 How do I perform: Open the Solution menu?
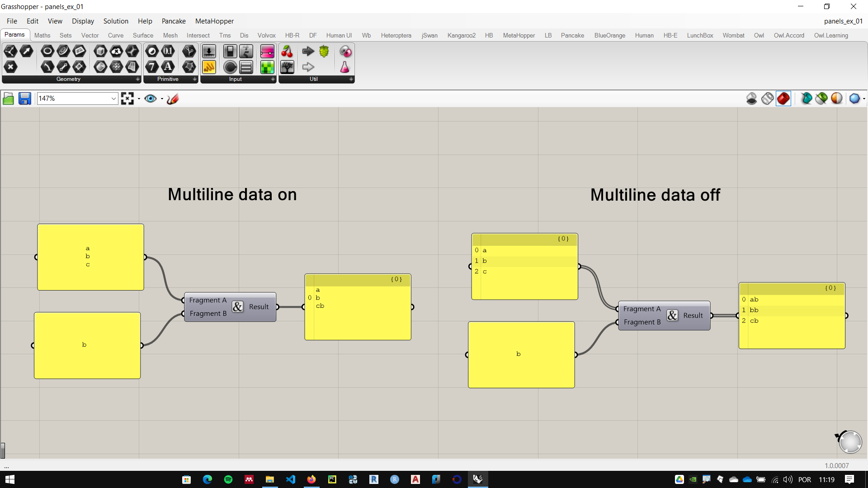point(116,21)
